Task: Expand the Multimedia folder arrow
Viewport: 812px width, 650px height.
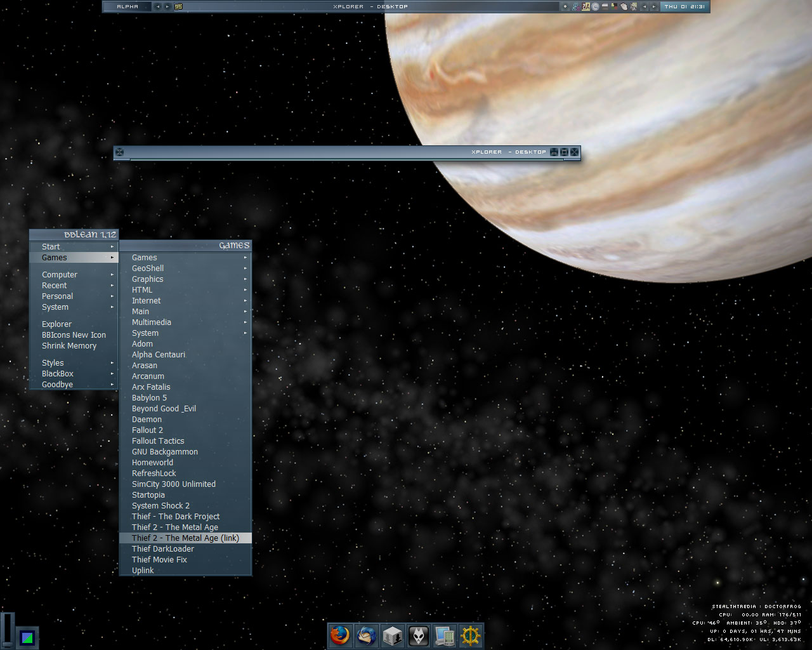Action: click(x=246, y=322)
